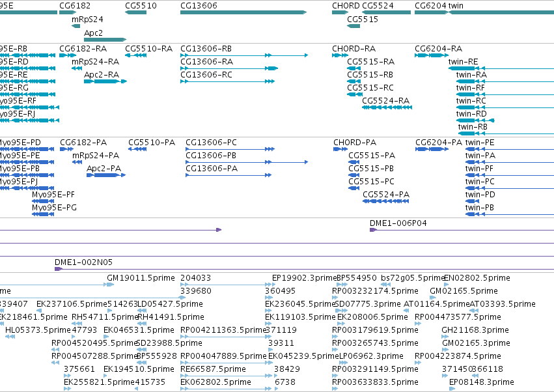Select the twin-RE transcript
The image size is (554, 392).
[x=501, y=68]
